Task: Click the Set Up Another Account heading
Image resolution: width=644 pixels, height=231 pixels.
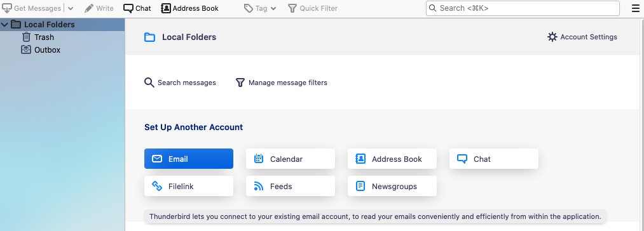Action: point(193,127)
